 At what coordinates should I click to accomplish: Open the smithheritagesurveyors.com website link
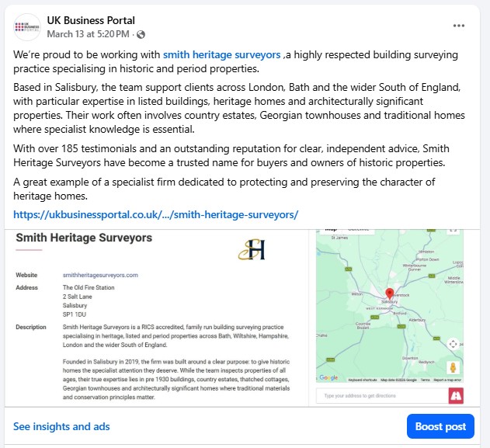pos(100,275)
